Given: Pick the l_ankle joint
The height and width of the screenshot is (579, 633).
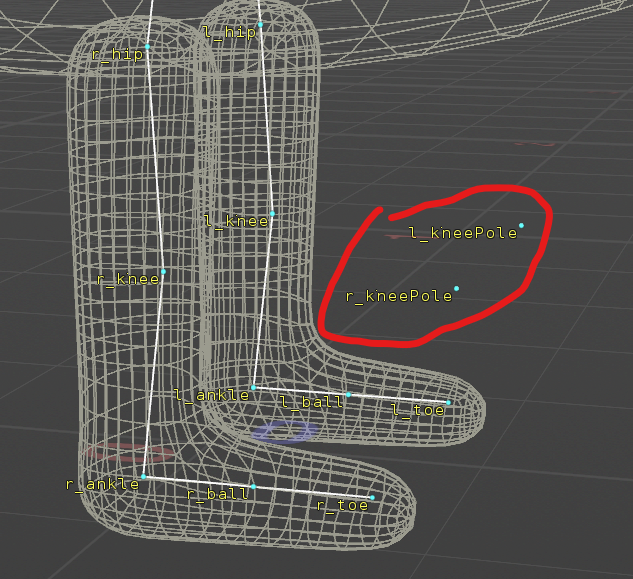Looking at the screenshot, I should click(x=254, y=387).
